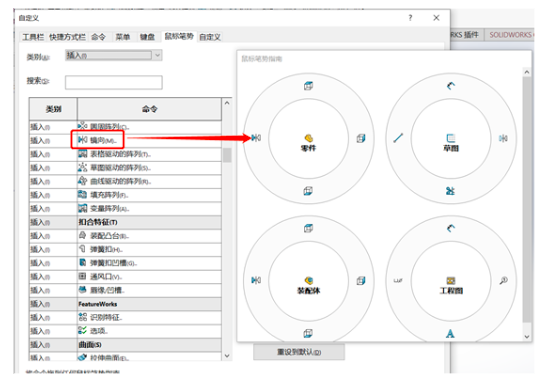This screenshot has width=555, height=388.
Task: Click the undo arrow icon on the 草图 wheel
Action: pos(451,86)
